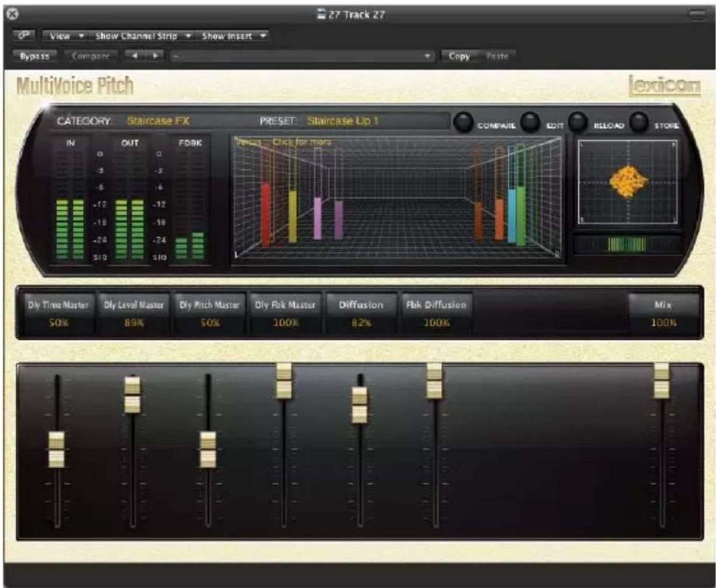The height and width of the screenshot is (588, 716).
Task: Open the Show Insert dropdown
Action: pyautogui.click(x=233, y=36)
